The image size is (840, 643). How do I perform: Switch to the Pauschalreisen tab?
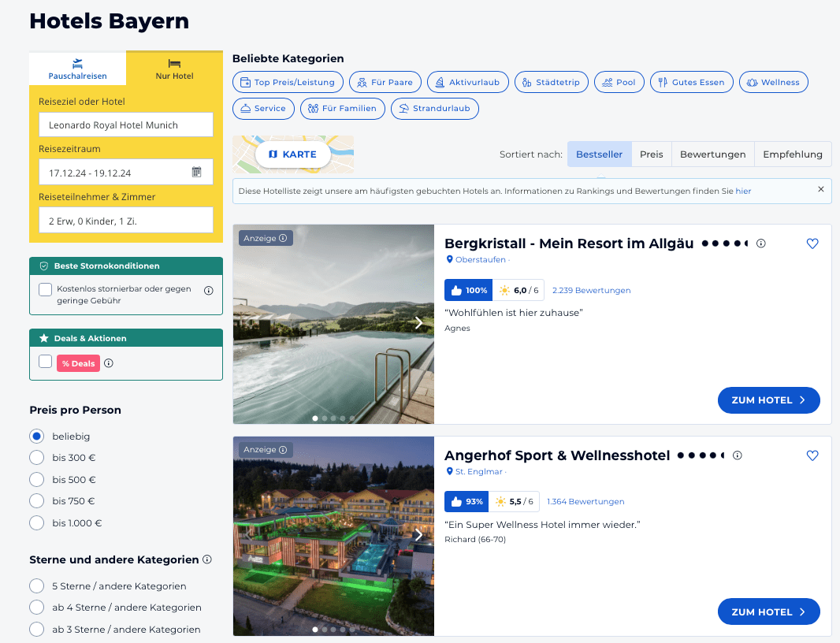point(78,69)
